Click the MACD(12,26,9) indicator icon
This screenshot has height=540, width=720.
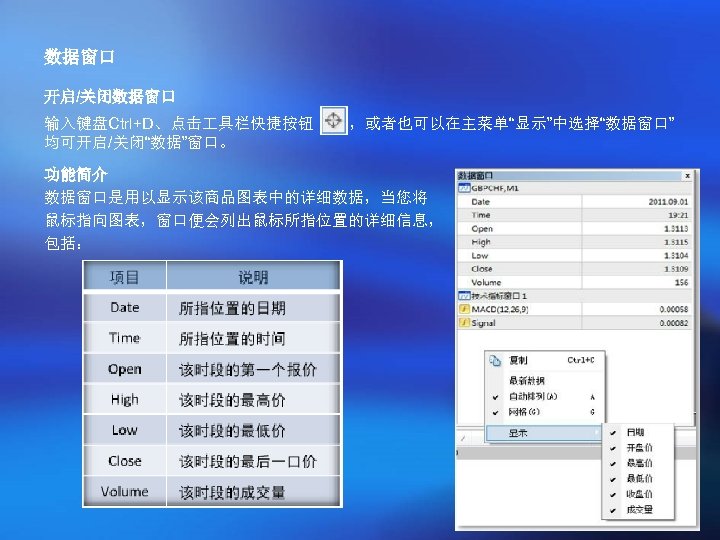point(464,309)
